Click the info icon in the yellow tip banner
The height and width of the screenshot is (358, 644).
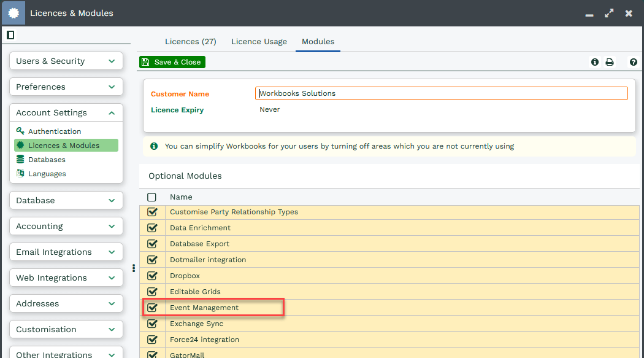[154, 146]
